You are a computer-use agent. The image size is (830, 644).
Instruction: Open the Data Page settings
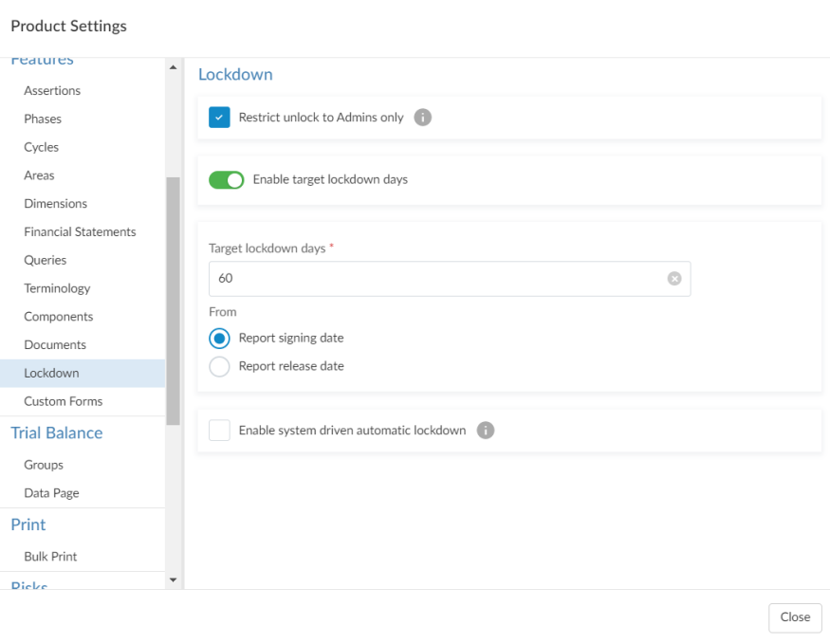[x=51, y=492]
